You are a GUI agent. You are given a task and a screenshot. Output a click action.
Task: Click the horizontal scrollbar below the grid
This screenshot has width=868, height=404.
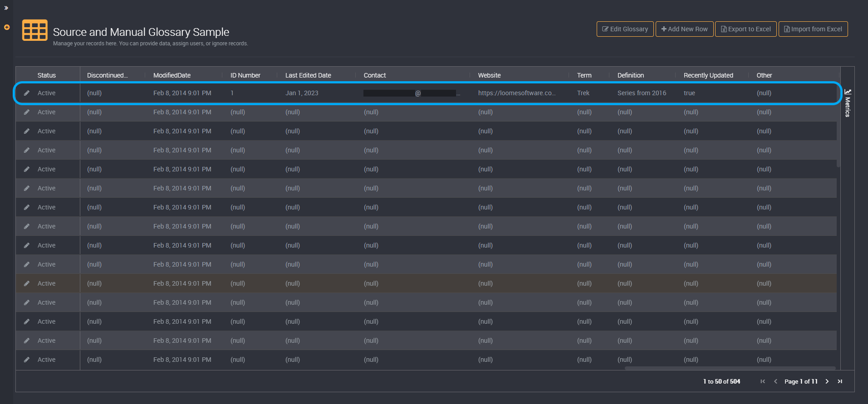tap(730, 368)
